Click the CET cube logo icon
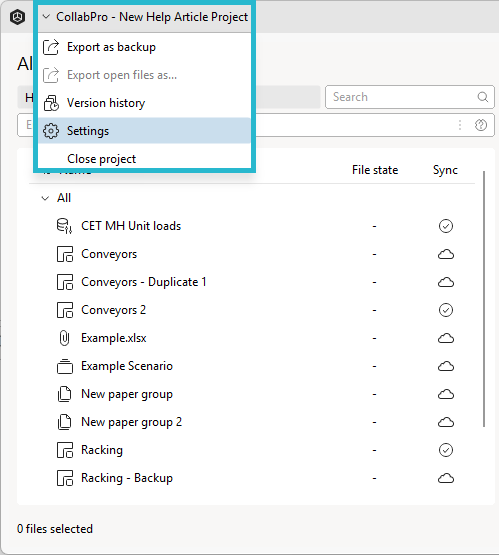 17,17
